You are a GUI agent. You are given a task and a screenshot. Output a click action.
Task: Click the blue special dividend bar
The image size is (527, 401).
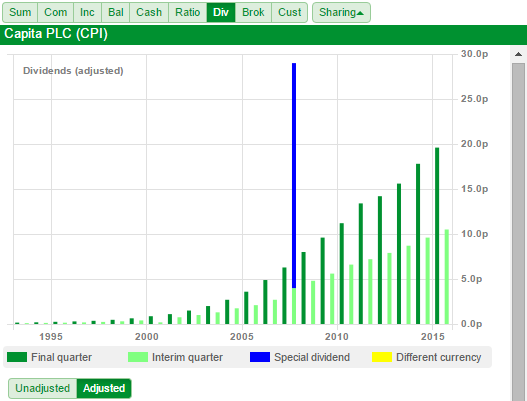click(x=294, y=175)
